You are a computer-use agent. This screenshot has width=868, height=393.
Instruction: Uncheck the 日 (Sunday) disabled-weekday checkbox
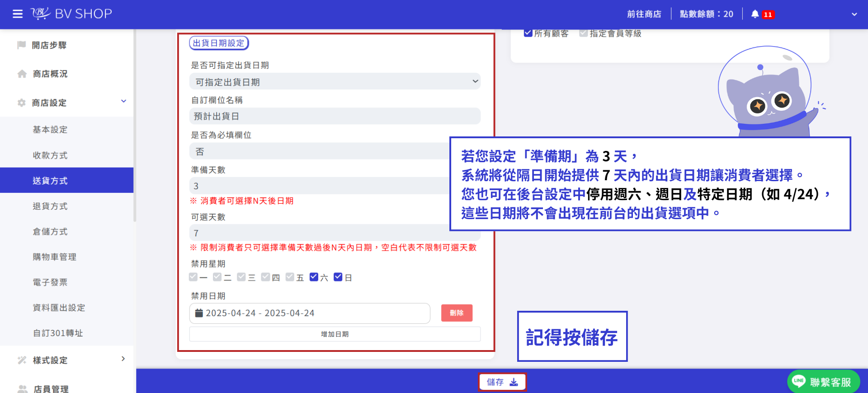click(x=338, y=277)
